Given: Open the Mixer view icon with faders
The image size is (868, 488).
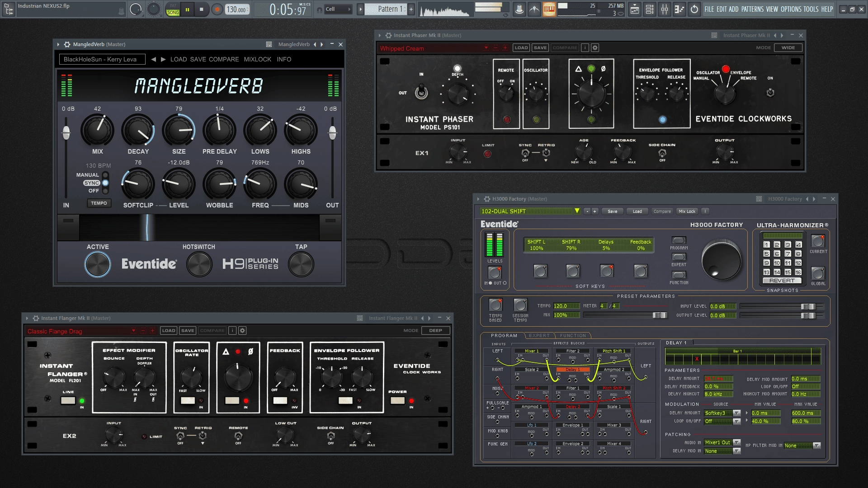Looking at the screenshot, I should 665,9.
